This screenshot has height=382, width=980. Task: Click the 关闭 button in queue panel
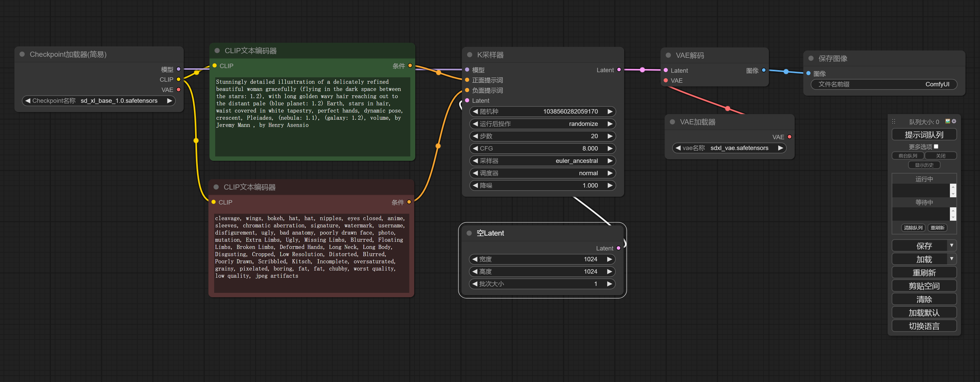click(x=940, y=156)
